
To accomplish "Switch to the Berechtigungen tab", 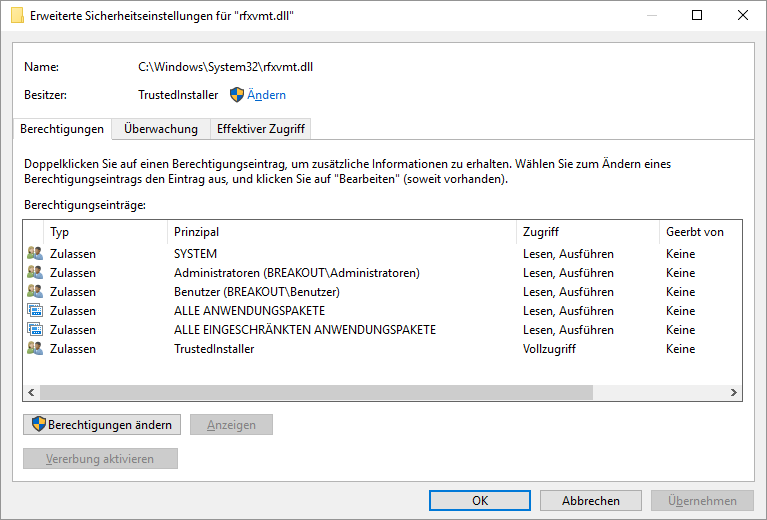I will (x=62, y=129).
